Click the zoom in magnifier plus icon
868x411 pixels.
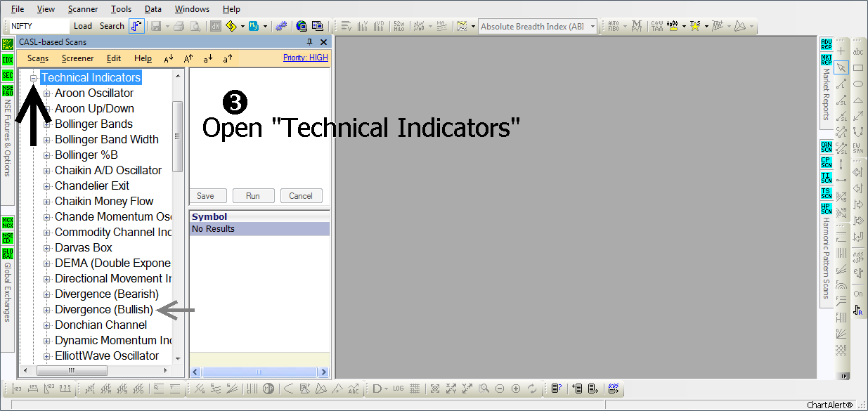click(516, 389)
